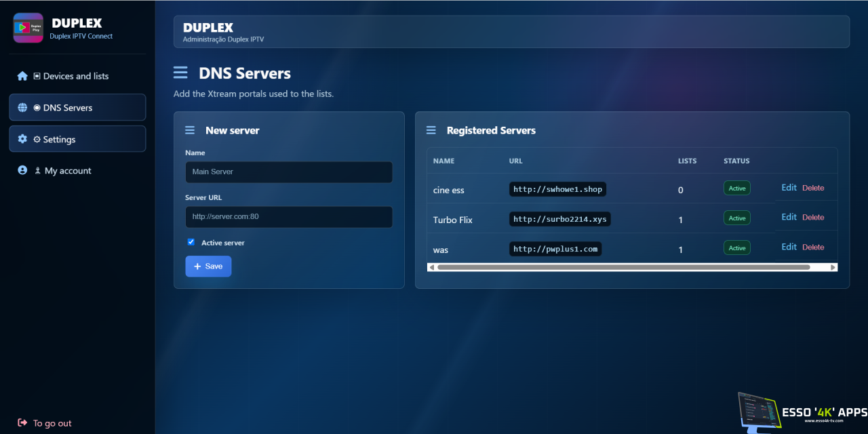Click the plus icon on the Save button
The width and height of the screenshot is (868, 434).
[x=197, y=267]
